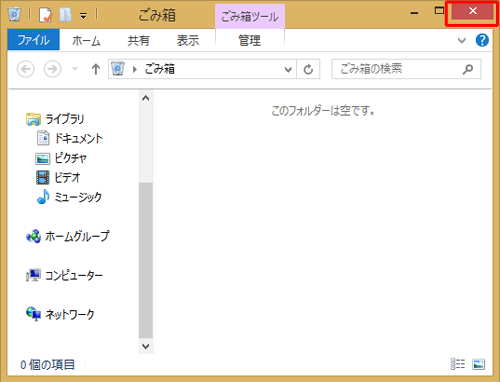Open ピクチャ in the navigation pane
The width and height of the screenshot is (500, 382).
[70, 158]
